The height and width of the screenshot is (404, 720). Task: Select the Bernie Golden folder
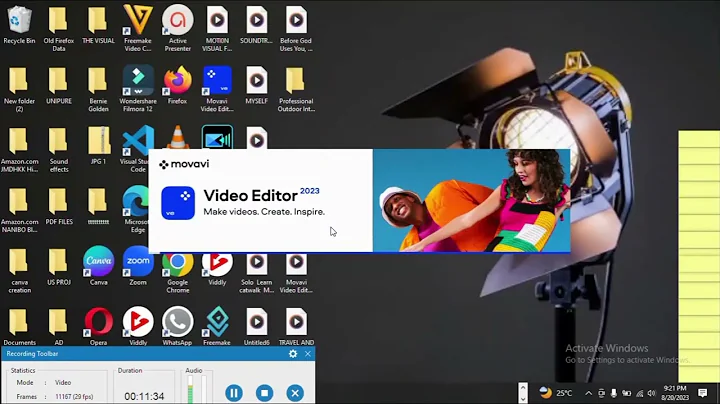coord(98,89)
